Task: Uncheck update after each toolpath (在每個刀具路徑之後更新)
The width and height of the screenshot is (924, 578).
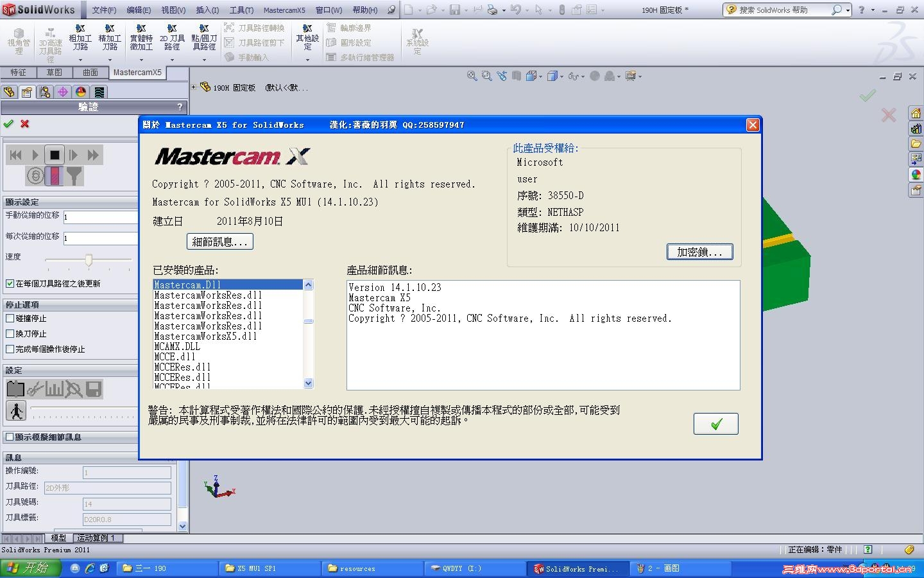Action: coord(10,283)
